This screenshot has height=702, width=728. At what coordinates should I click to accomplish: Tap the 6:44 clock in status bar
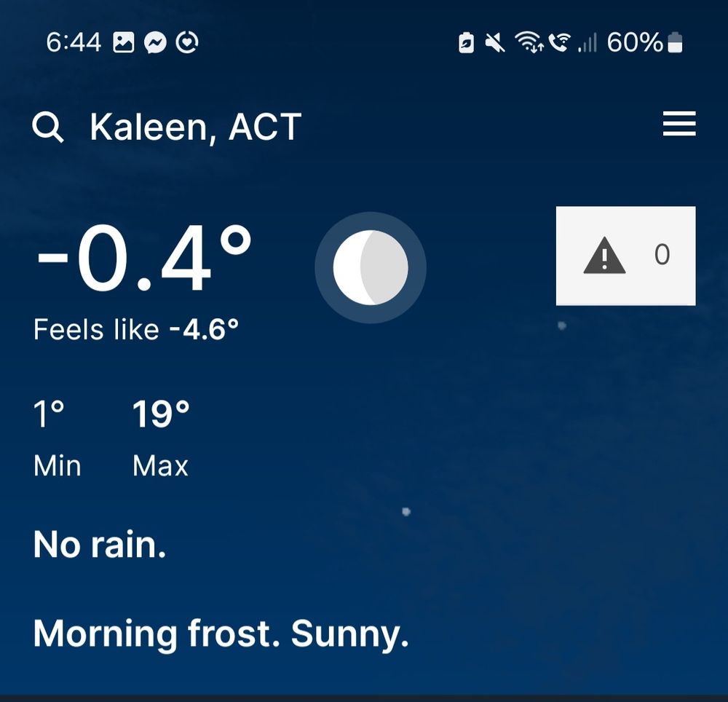point(74,42)
